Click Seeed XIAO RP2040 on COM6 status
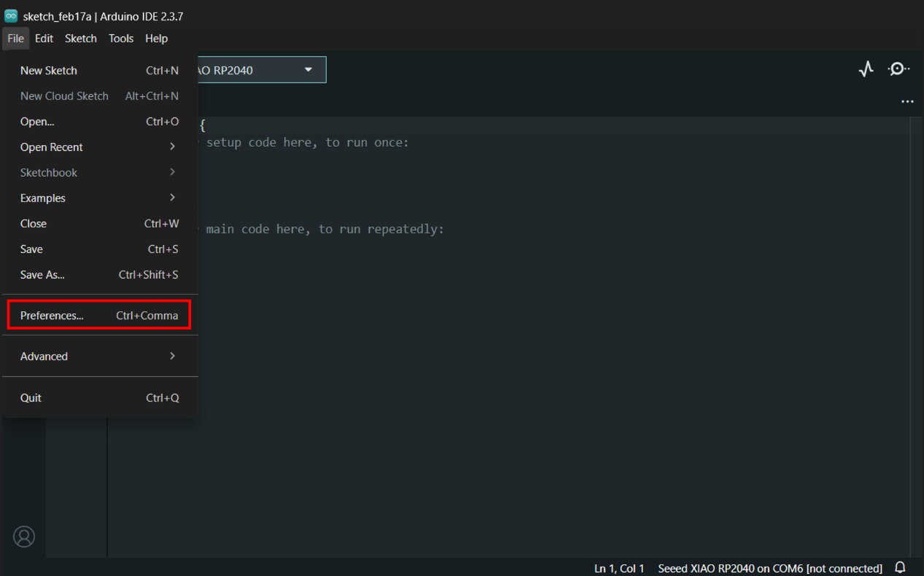924x576 pixels. (770, 568)
